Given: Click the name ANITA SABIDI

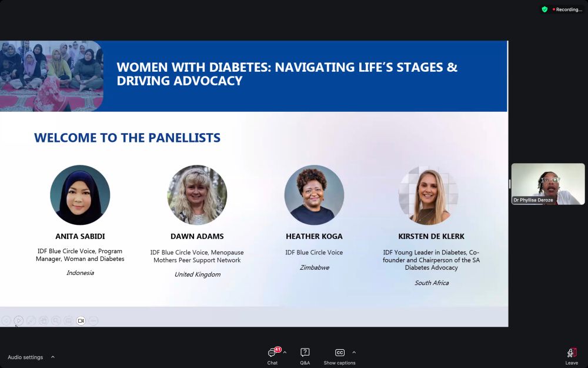Looking at the screenshot, I should [80, 236].
